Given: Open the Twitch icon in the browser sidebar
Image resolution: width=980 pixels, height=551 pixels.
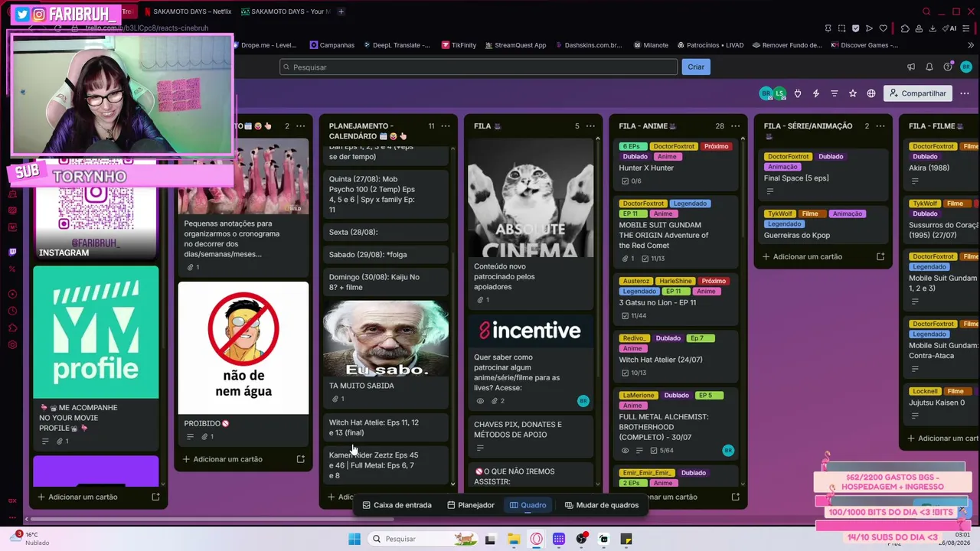Looking at the screenshot, I should (x=12, y=253).
